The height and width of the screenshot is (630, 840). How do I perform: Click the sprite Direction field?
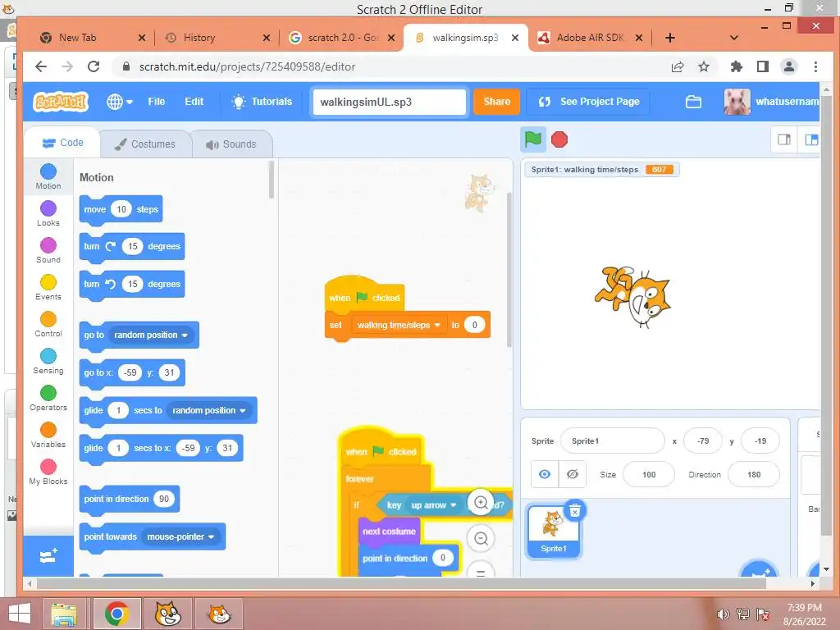point(754,474)
